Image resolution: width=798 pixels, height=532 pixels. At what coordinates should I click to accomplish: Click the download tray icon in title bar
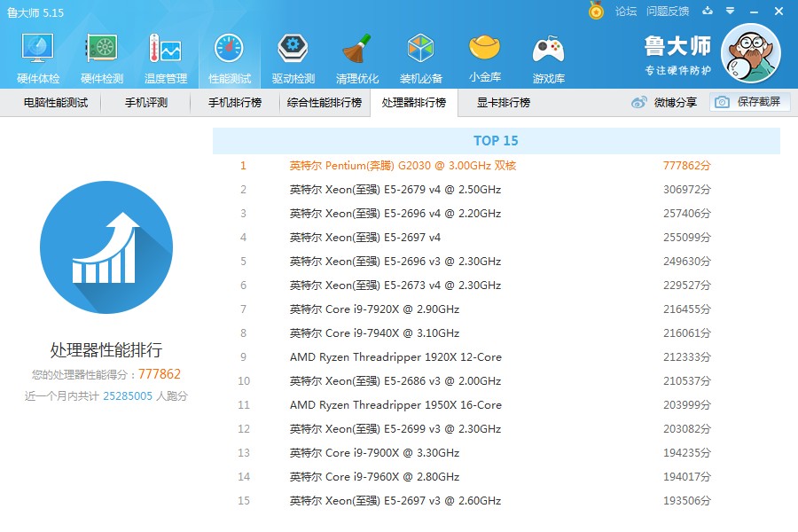coord(708,11)
